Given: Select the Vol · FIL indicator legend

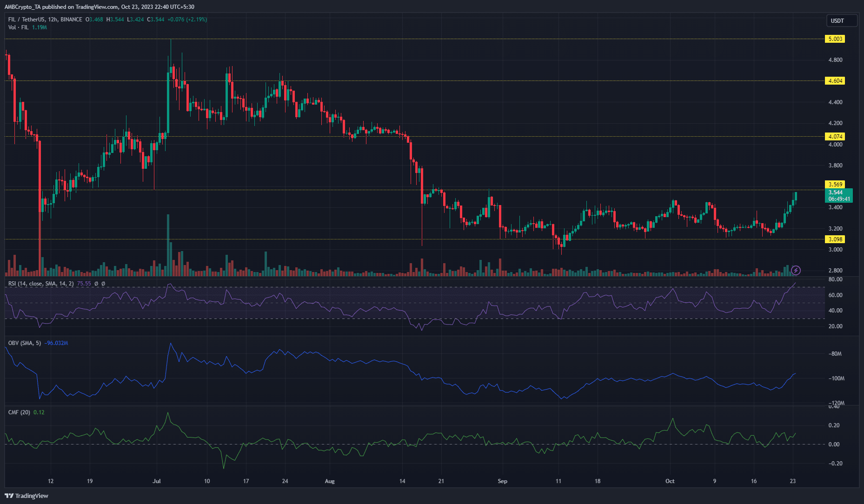Looking at the screenshot, I should point(19,27).
